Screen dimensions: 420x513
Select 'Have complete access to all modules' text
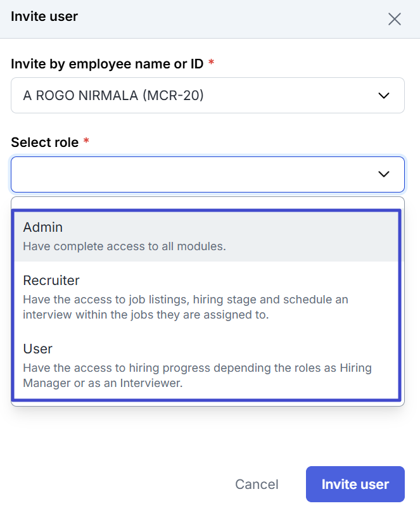(124, 246)
